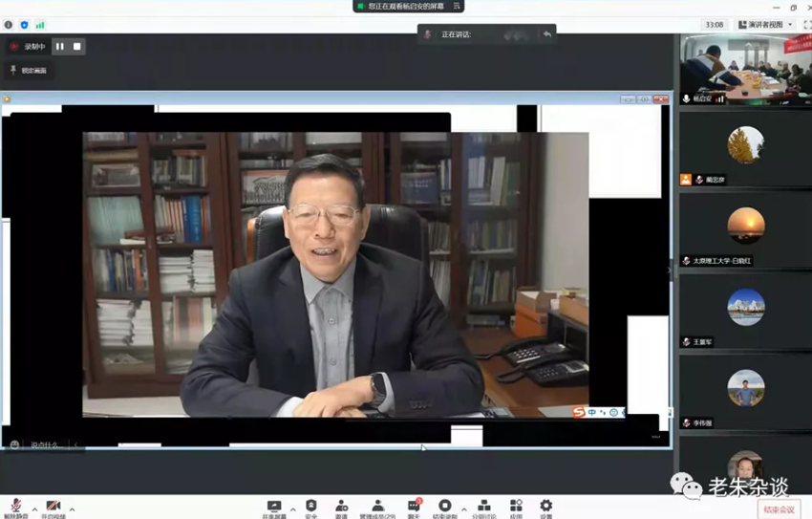Click the pinned screen label below recording

(29, 70)
